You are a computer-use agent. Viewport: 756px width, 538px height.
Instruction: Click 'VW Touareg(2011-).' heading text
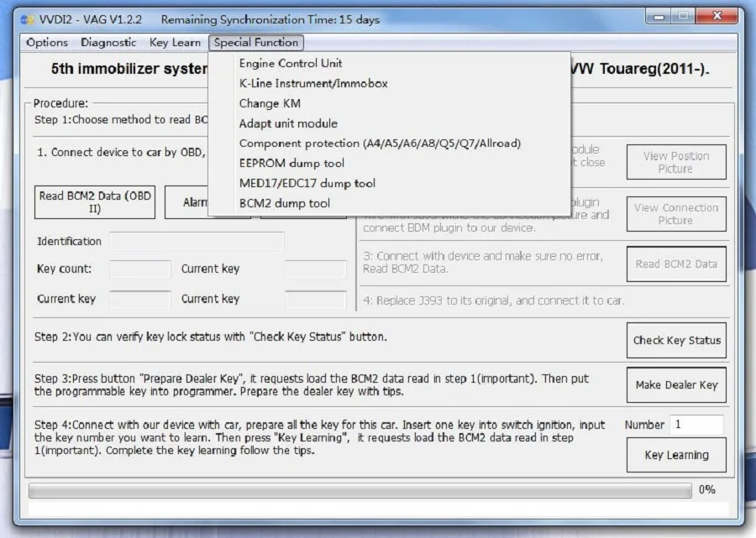(640, 69)
